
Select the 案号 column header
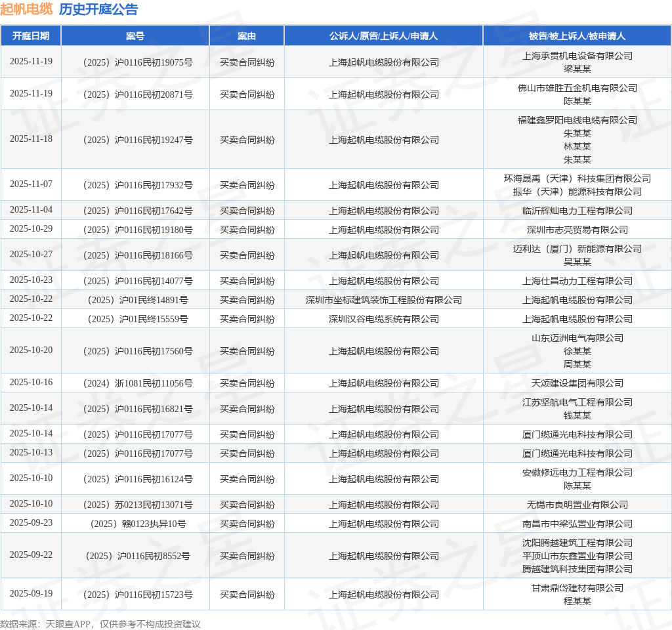coord(135,36)
